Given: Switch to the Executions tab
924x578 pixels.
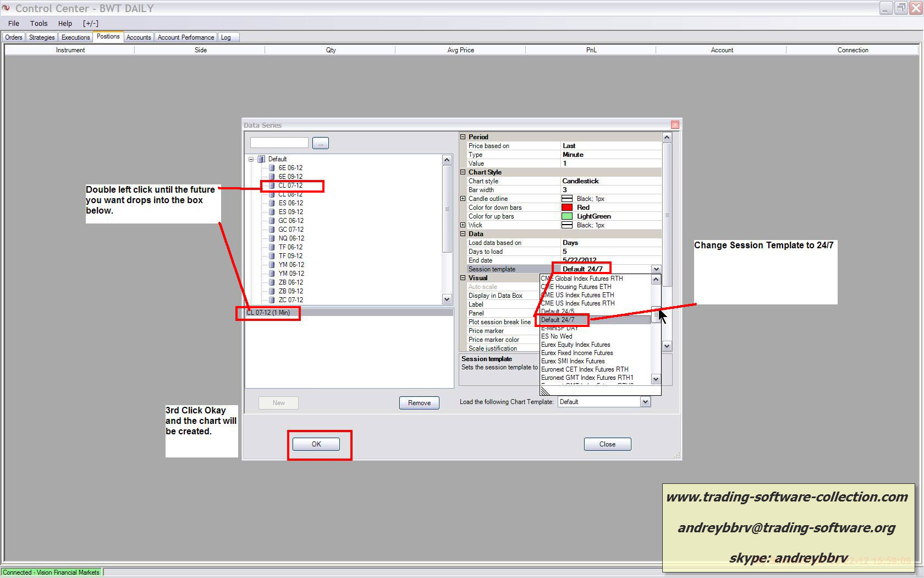Looking at the screenshot, I should click(75, 37).
